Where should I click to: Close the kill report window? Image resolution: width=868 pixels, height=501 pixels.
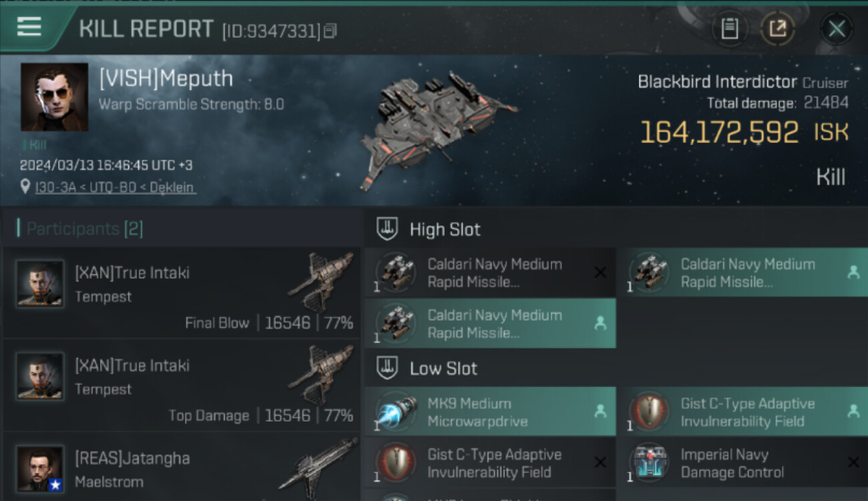coord(837,29)
